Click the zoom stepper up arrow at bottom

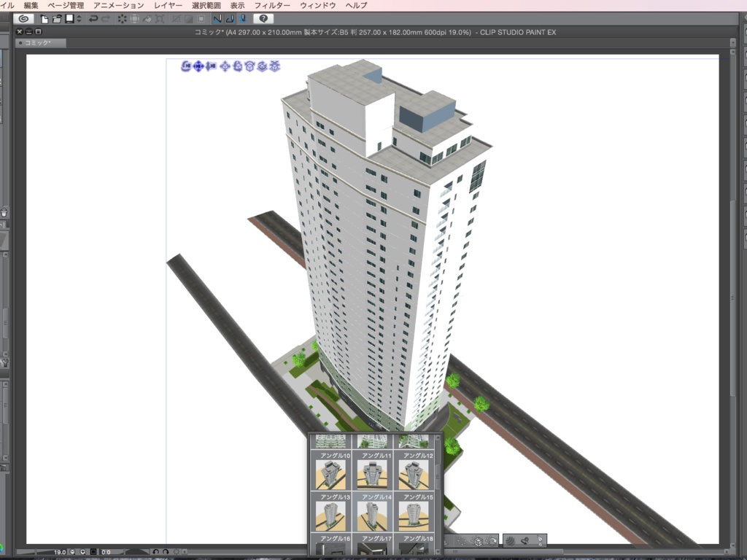[x=82, y=552]
